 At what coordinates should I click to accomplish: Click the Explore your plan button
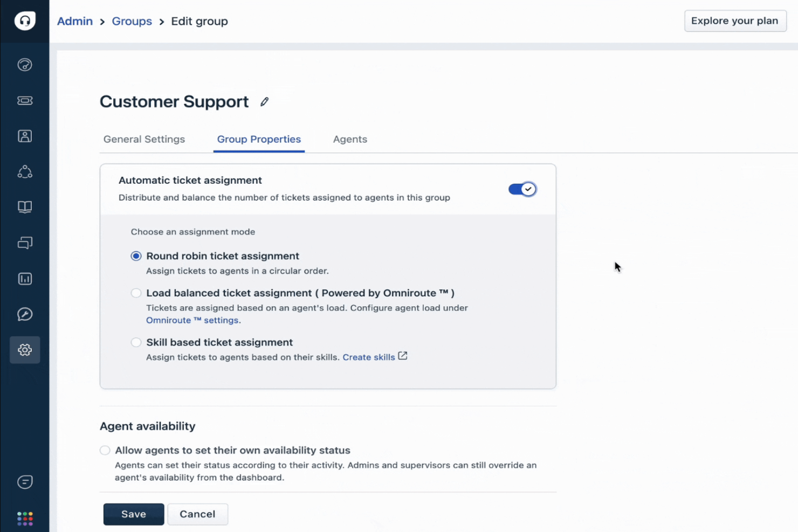click(735, 20)
